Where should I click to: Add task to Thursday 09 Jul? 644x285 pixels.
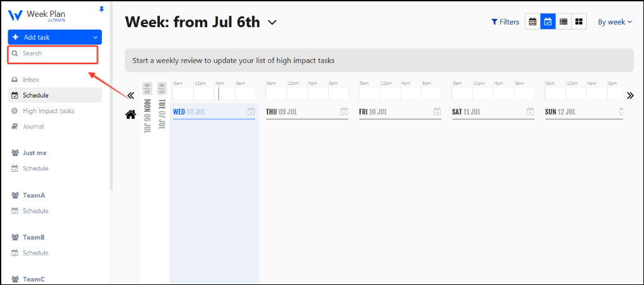pyautogui.click(x=344, y=111)
